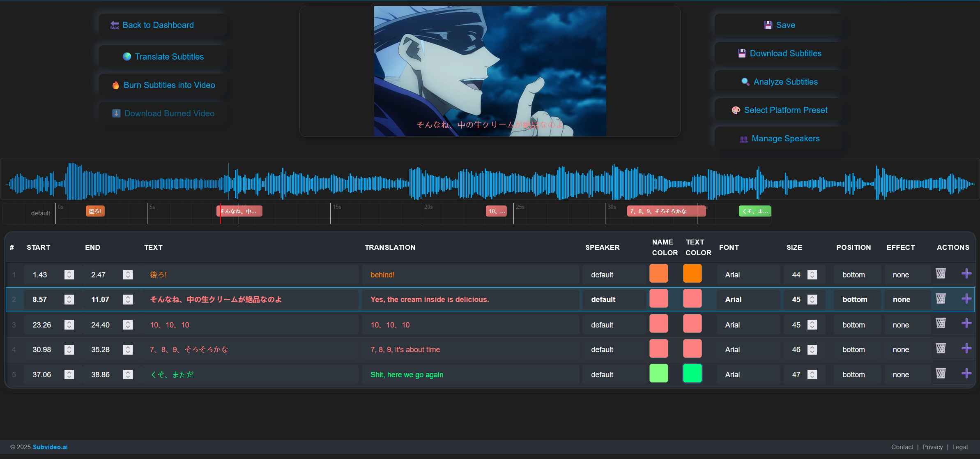980x459 pixels.
Task: Click the video preview player
Action: click(x=490, y=71)
